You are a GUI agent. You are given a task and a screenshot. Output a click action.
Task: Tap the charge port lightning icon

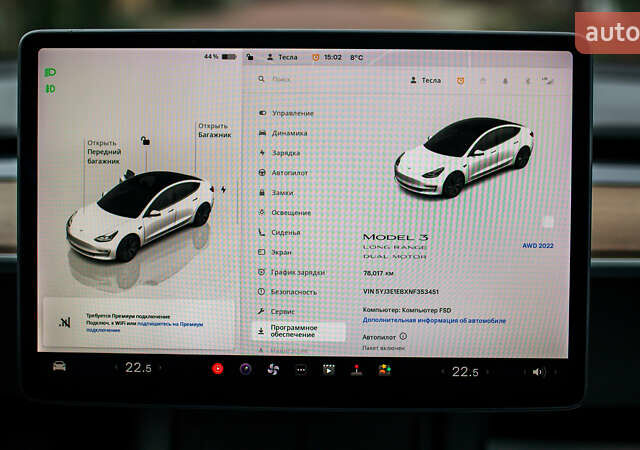click(x=223, y=188)
